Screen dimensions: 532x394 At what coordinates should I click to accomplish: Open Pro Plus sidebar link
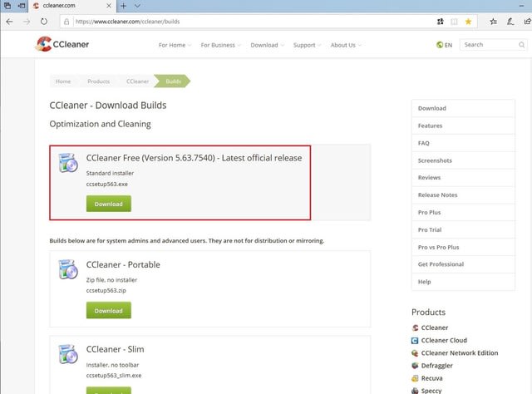coord(463,213)
